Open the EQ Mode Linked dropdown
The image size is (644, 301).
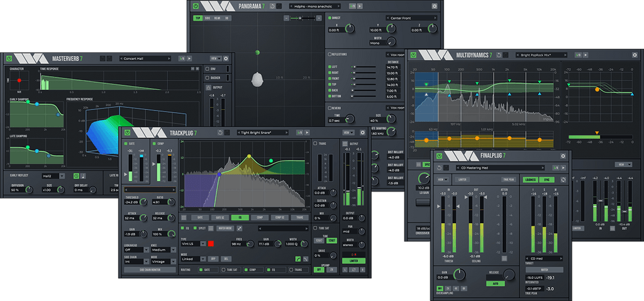[192, 259]
